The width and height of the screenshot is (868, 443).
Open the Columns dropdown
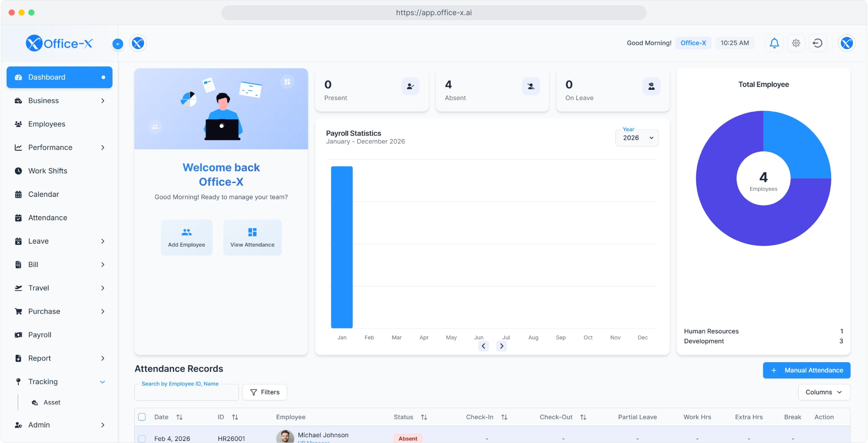click(x=824, y=392)
